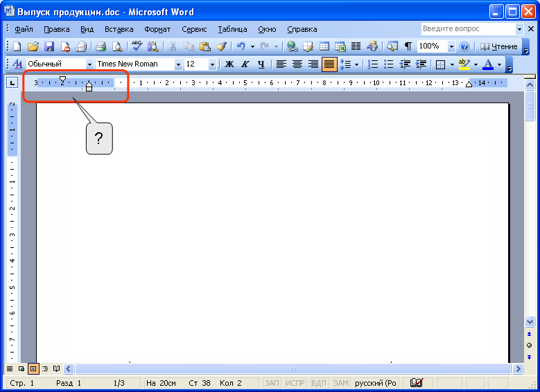Toggle show paragraph marks (¶)
Image resolution: width=540 pixels, height=392 pixels.
click(408, 46)
